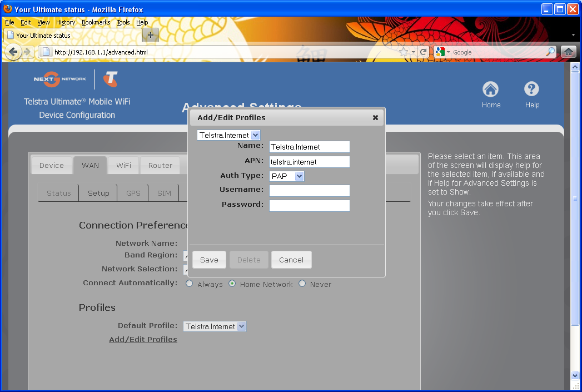This screenshot has width=582, height=392.
Task: Click the Telstra T logo
Action: click(x=111, y=79)
